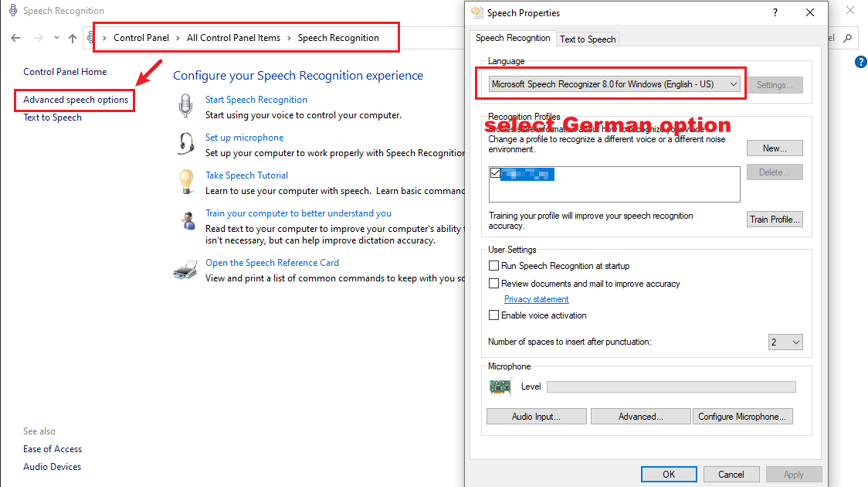Click the headset icon beside Set up microphone
The image size is (868, 487).
[187, 144]
